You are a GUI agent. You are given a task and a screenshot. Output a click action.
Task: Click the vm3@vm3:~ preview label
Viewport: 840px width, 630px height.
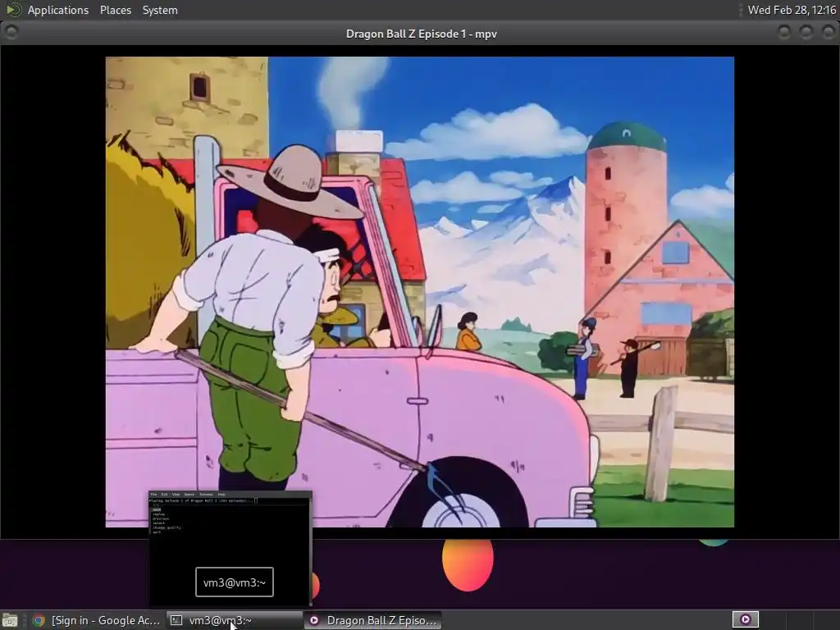234,582
